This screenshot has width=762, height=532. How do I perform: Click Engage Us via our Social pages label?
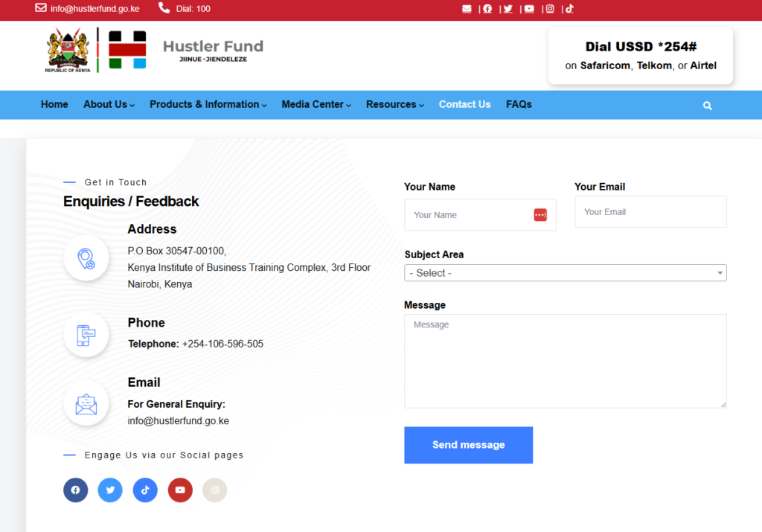point(164,455)
